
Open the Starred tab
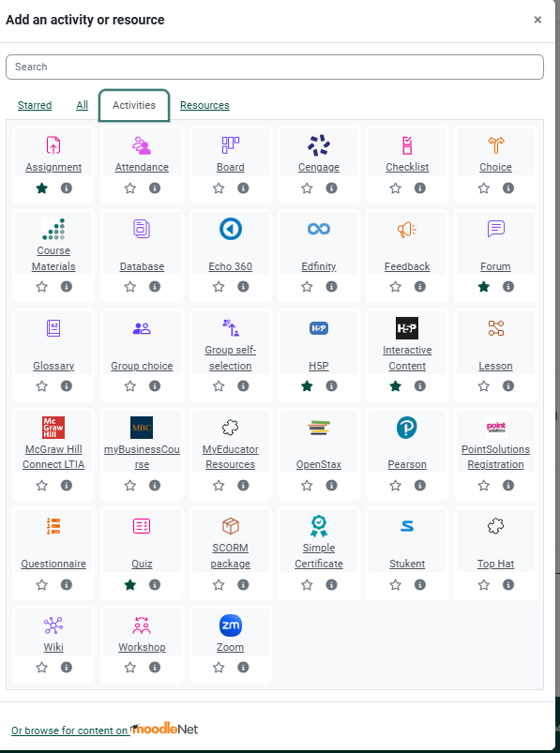35,105
